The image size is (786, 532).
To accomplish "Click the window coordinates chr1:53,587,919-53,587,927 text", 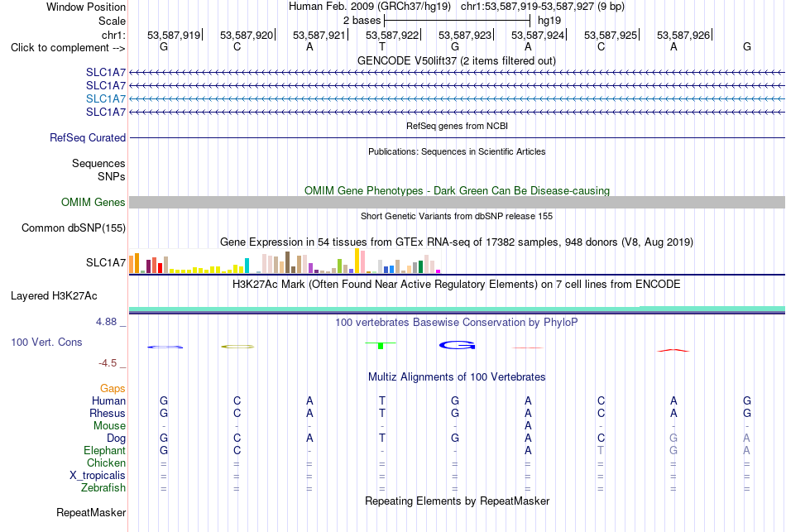I will coord(527,7).
